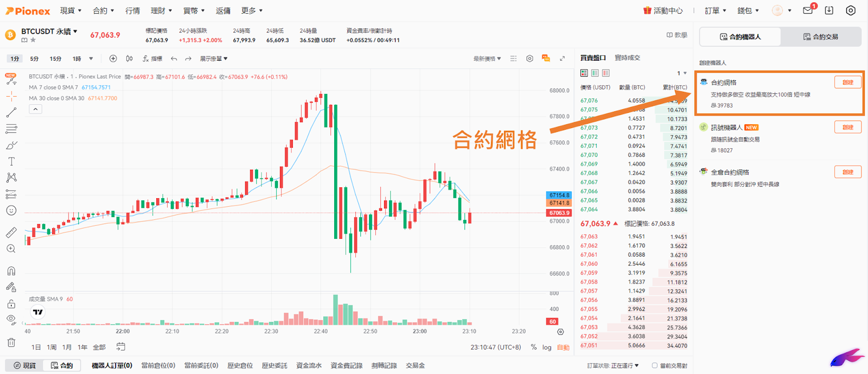The image size is (868, 374).
Task: Open the 歷史委託 tab
Action: click(x=275, y=365)
